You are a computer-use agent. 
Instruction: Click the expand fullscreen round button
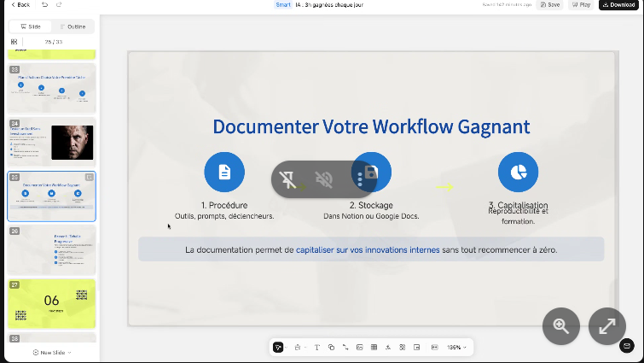(x=607, y=325)
